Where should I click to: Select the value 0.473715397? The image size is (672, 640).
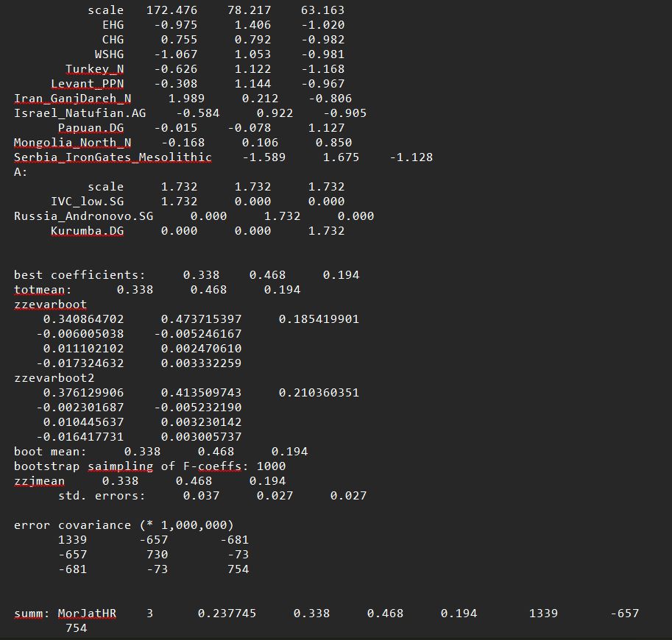[x=202, y=319]
